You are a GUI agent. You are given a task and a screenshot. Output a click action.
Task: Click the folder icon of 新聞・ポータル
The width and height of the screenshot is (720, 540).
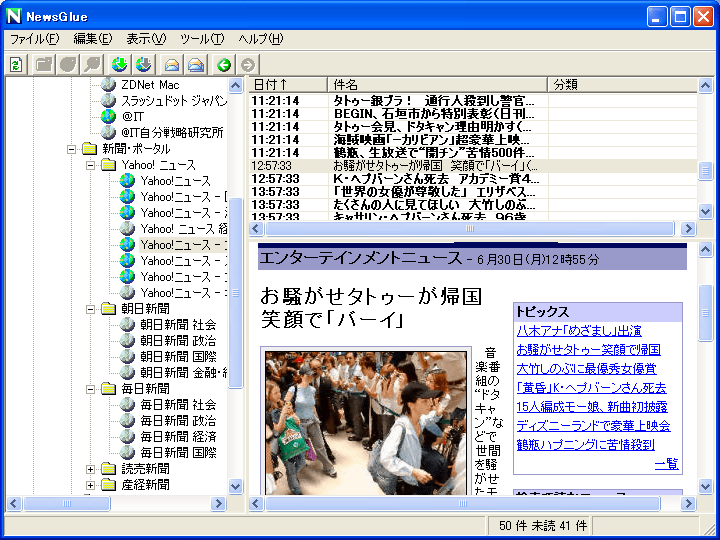pyautogui.click(x=89, y=149)
